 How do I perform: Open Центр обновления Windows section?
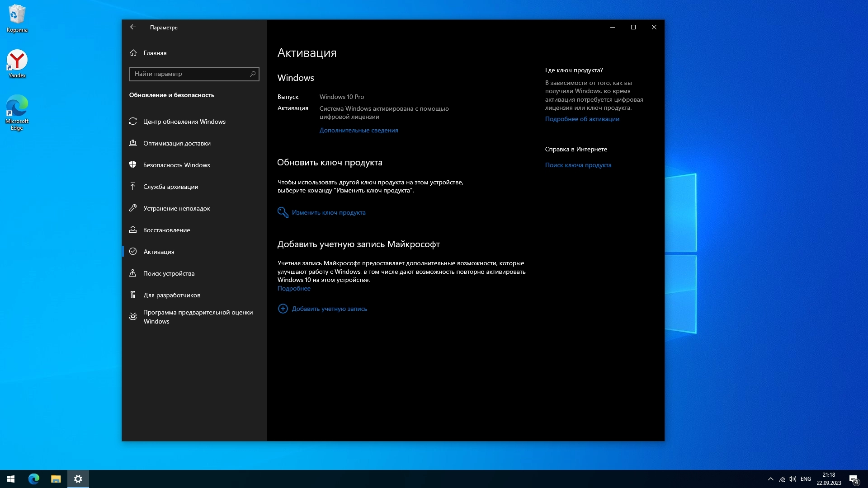tap(184, 122)
